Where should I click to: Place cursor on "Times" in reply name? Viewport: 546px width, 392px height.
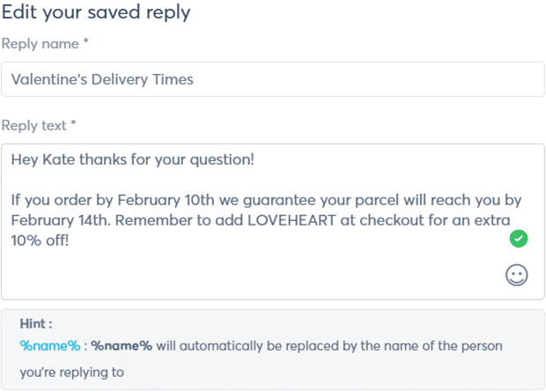coord(173,79)
